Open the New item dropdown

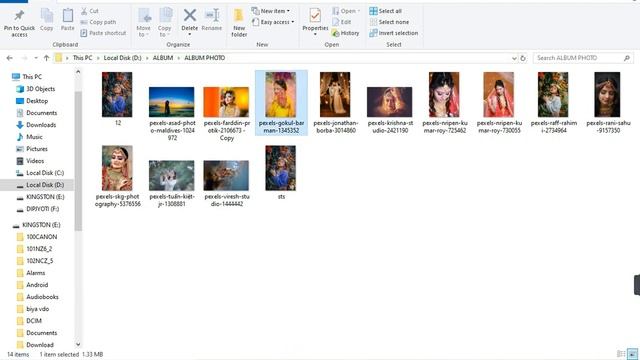271,11
